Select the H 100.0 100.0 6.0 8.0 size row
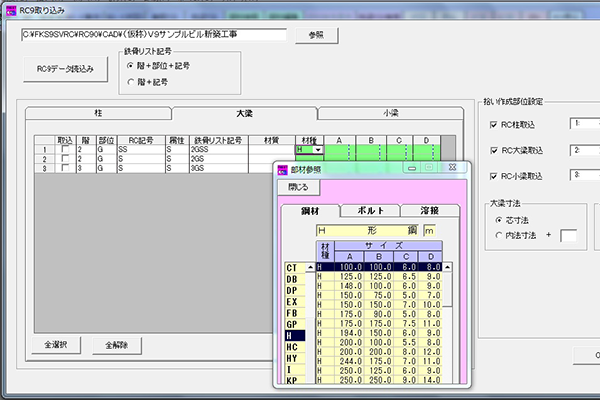This screenshot has width=600, height=400. [379, 267]
